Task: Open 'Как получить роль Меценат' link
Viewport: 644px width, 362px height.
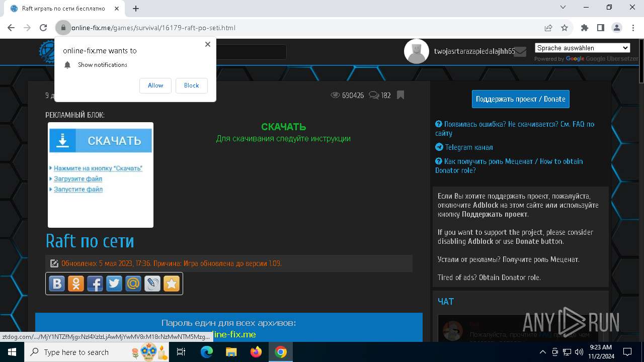Action: [x=509, y=166]
